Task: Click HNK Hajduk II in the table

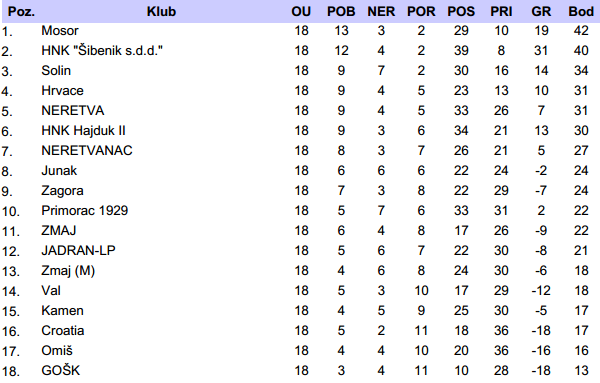Action: pos(83,130)
